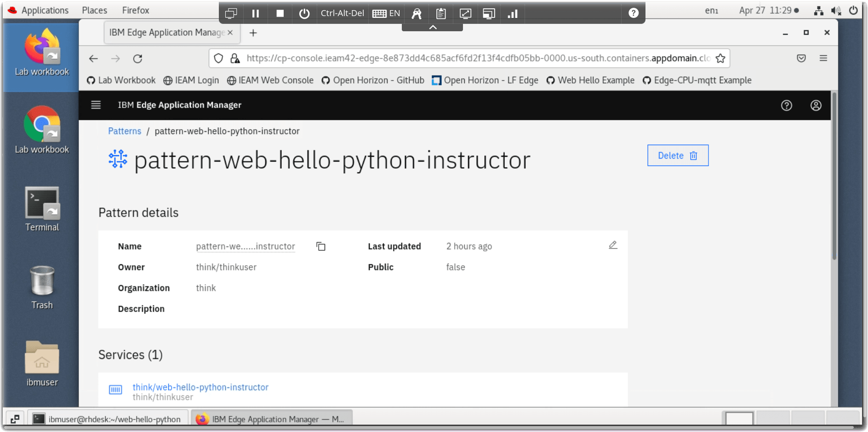Open the volume icon in the system tray

[836, 11]
